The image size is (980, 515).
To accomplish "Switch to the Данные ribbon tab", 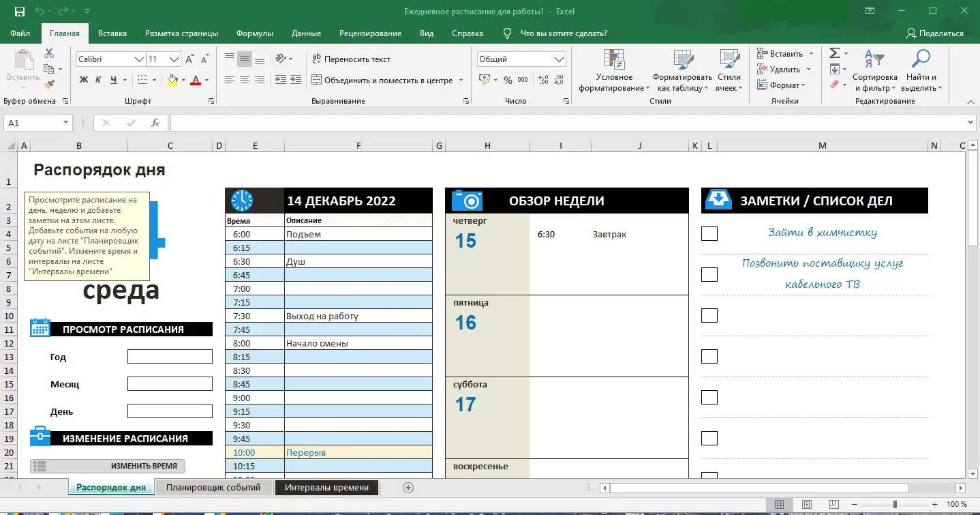I will (306, 33).
